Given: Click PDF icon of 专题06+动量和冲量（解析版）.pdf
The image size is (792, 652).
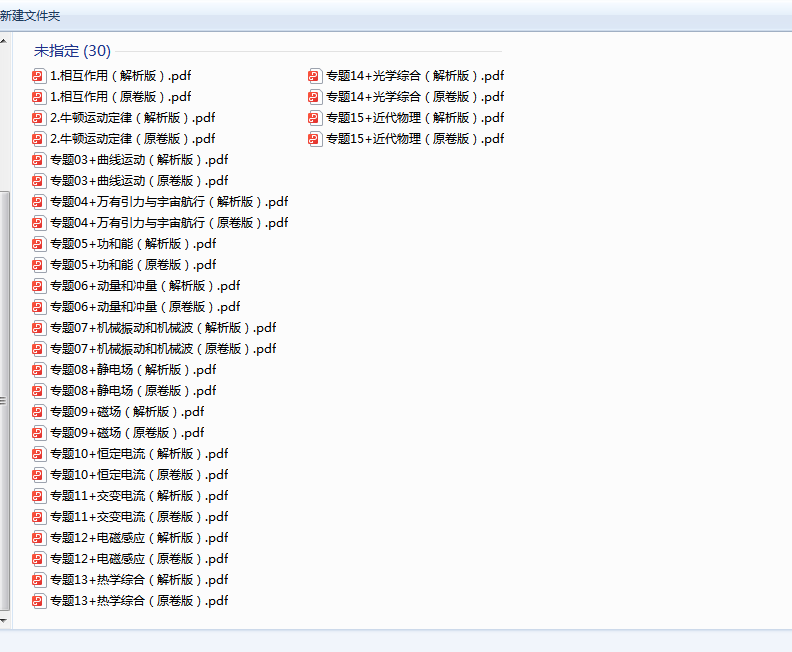Looking at the screenshot, I should [39, 286].
